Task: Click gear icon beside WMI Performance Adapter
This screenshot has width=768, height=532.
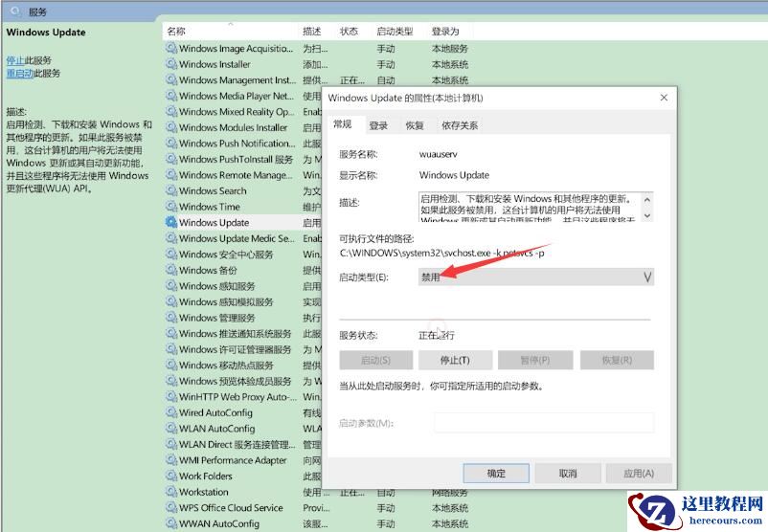Action: click(171, 460)
